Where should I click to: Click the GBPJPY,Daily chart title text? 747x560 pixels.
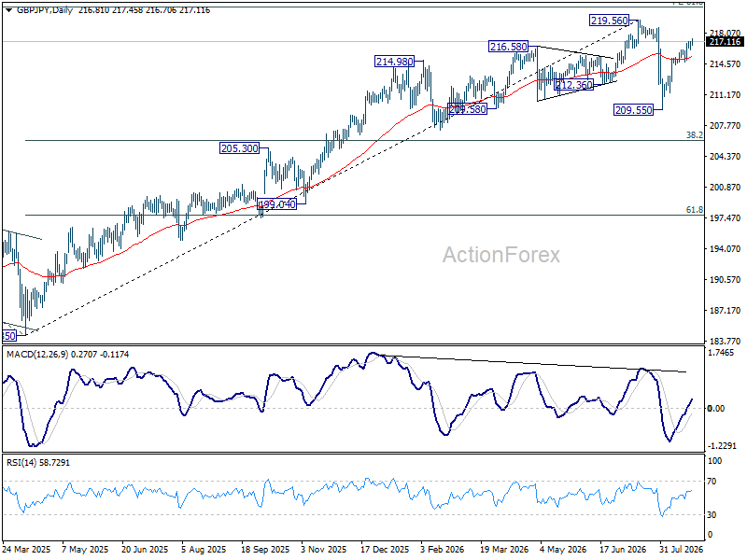point(44,10)
